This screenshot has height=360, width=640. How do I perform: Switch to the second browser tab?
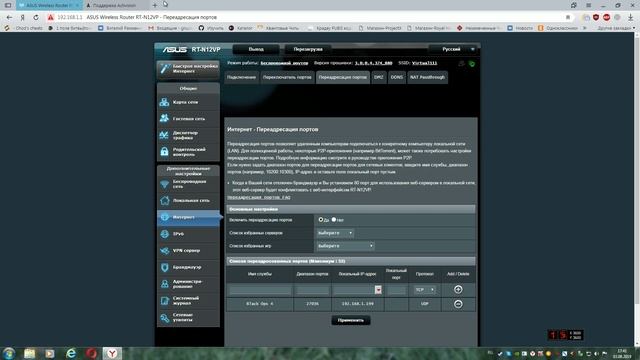[115, 5]
